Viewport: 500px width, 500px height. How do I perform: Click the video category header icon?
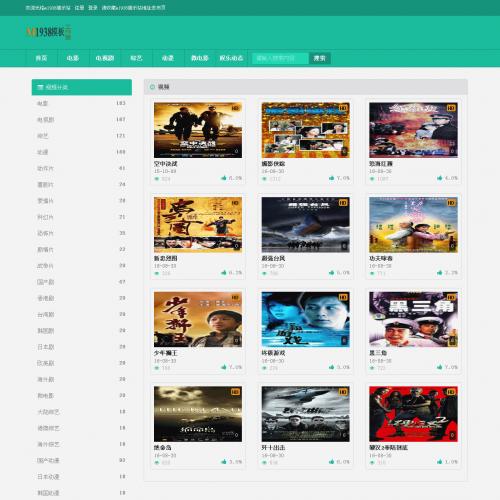40,87
